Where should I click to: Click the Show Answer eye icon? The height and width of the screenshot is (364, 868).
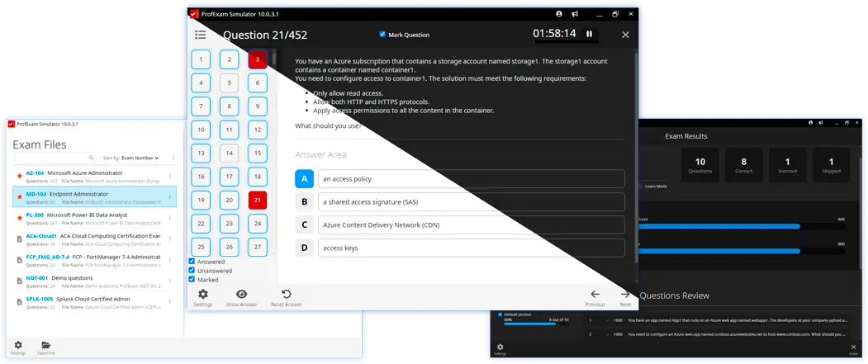tap(241, 295)
